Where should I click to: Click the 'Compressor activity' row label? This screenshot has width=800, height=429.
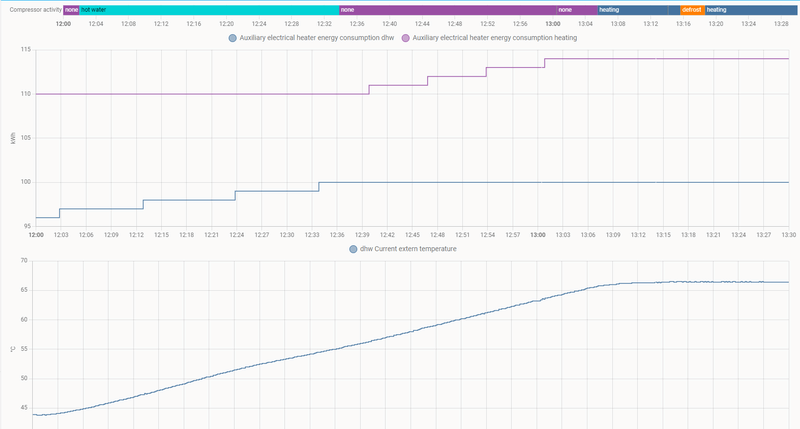point(36,10)
